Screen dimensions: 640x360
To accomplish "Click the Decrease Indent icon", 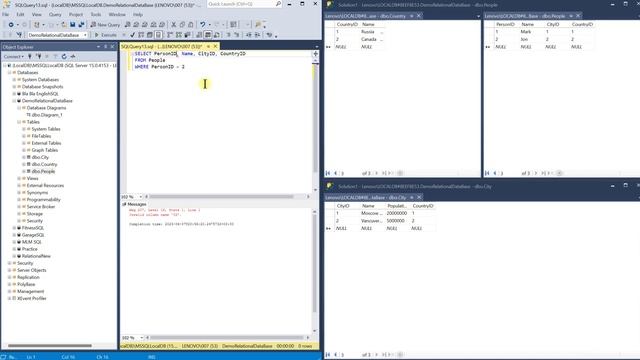I will 249,35.
